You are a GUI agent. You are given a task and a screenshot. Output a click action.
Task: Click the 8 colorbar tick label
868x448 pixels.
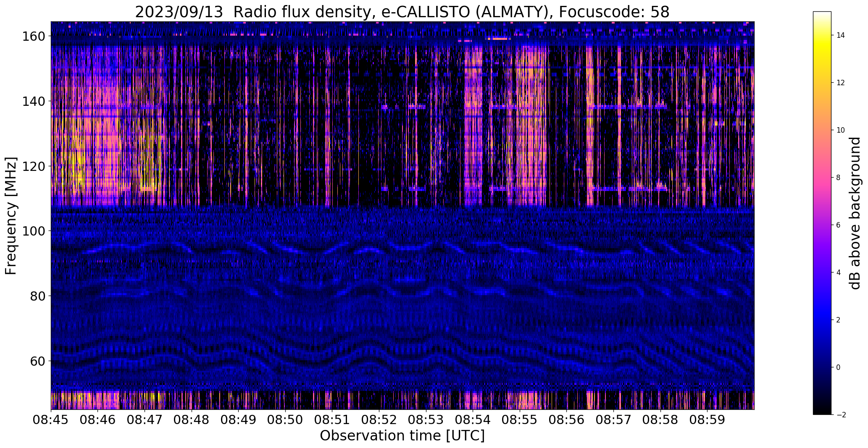839,178
